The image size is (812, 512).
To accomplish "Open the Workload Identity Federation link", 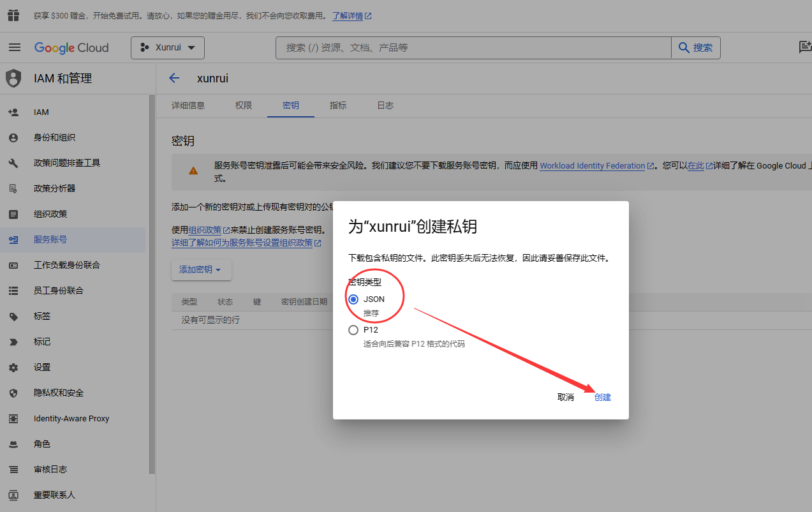I will 596,165.
